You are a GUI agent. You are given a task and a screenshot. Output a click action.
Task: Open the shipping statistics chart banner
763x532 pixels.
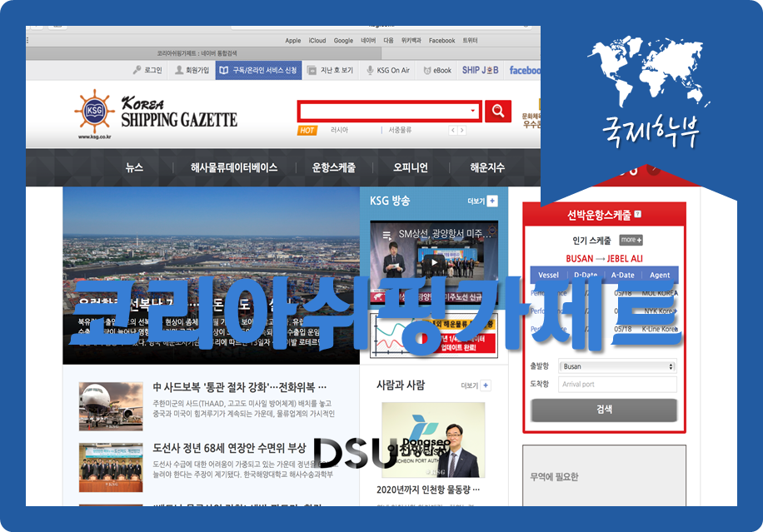click(x=434, y=336)
